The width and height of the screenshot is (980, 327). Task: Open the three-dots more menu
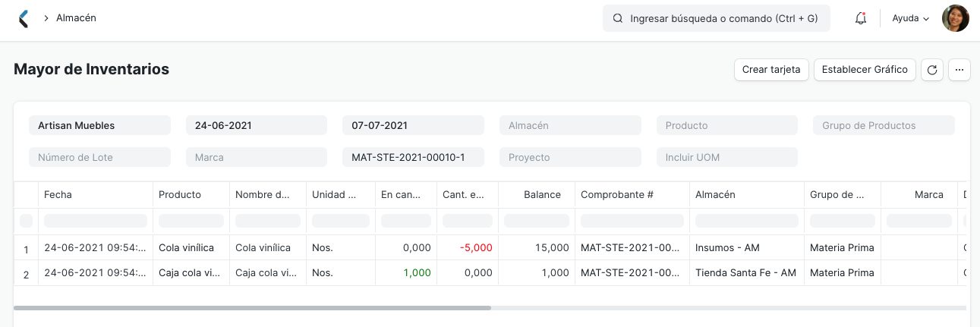[x=960, y=70]
